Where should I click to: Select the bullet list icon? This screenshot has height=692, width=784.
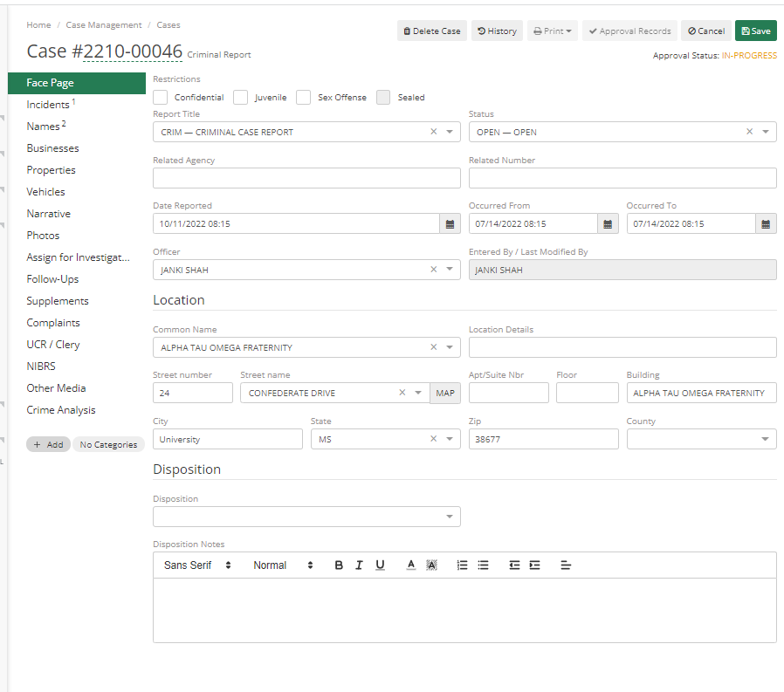[483, 565]
